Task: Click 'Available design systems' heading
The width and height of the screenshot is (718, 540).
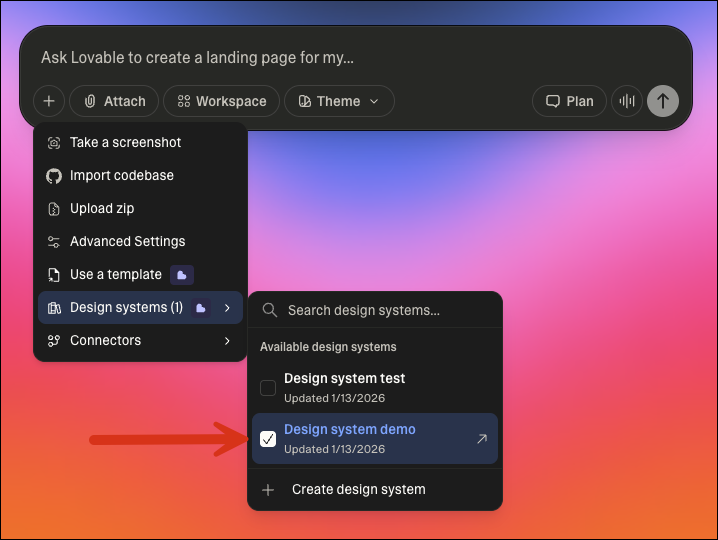Action: [328, 347]
